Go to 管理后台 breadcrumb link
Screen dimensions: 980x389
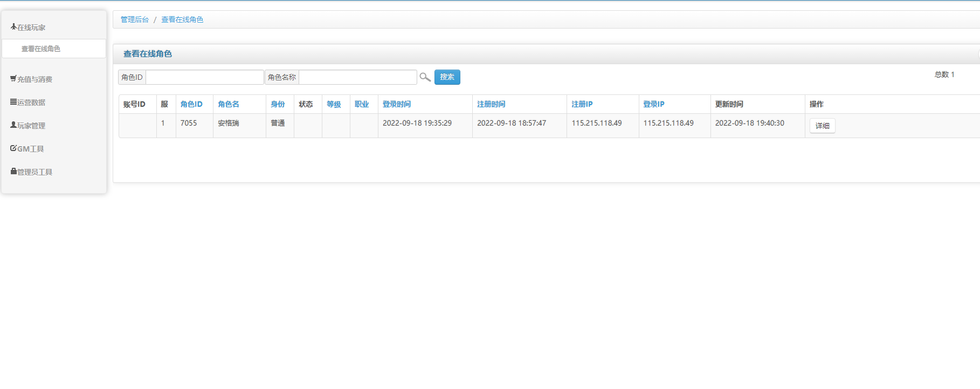134,19
